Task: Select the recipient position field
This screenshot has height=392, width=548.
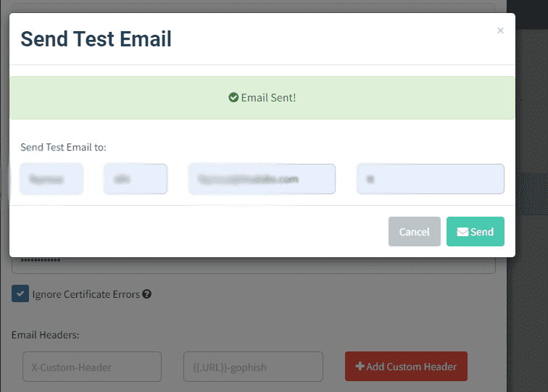Action: 431,179
